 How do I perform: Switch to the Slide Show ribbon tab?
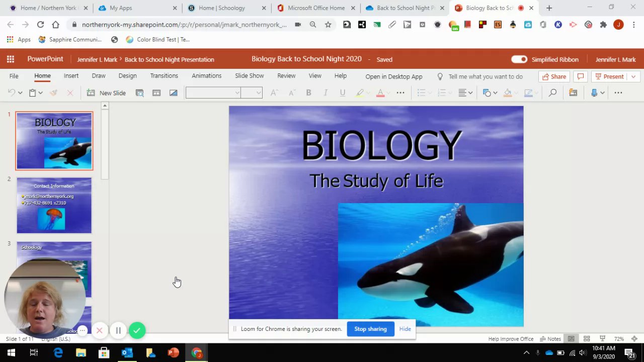click(x=249, y=76)
